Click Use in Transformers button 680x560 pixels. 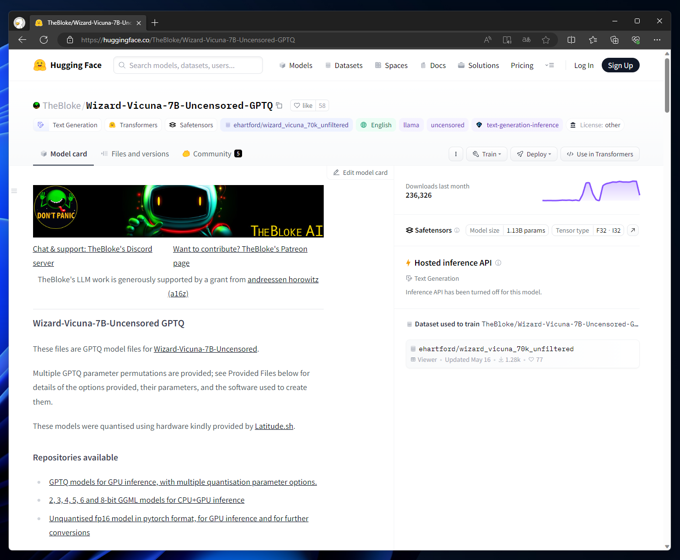[x=600, y=154]
